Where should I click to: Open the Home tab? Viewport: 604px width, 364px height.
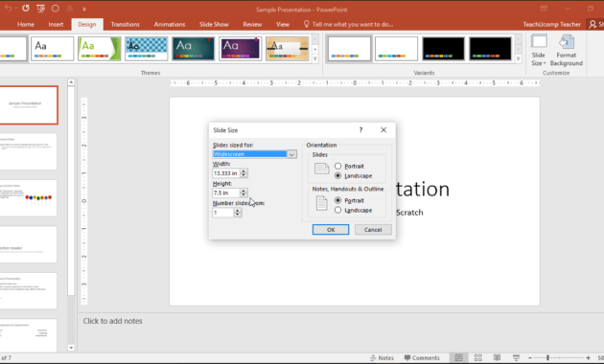point(26,24)
